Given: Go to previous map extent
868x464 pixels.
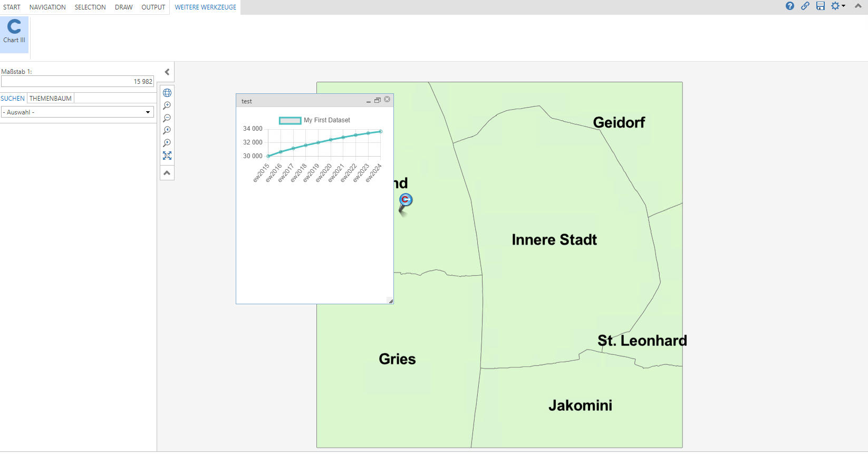Looking at the screenshot, I should tap(167, 130).
